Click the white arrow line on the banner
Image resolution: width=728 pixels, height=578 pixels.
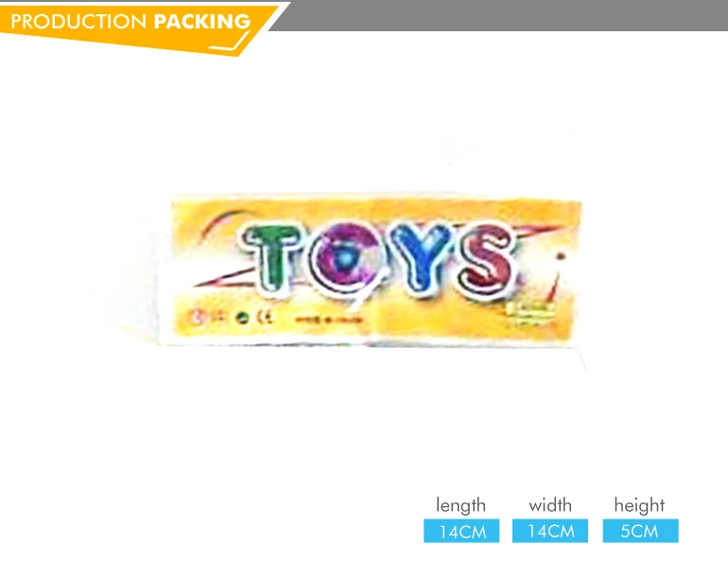(x=231, y=41)
